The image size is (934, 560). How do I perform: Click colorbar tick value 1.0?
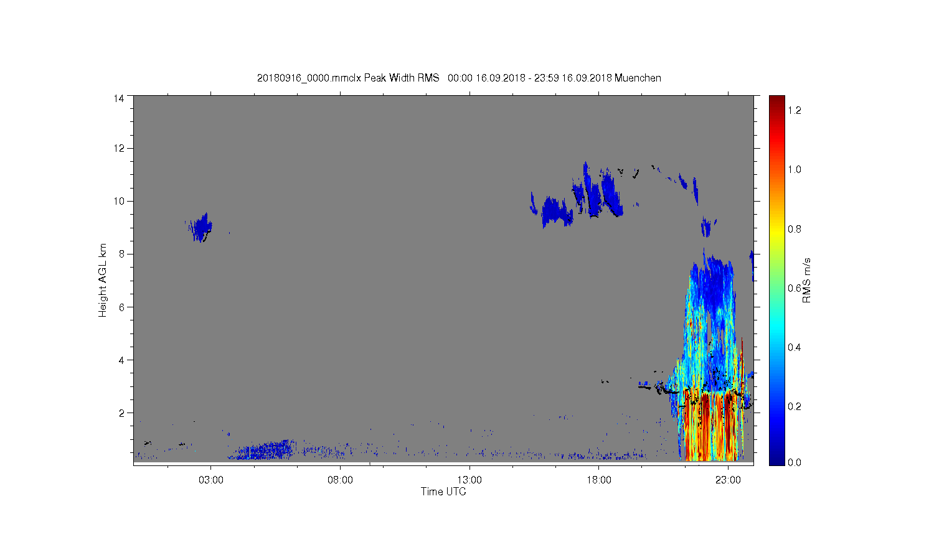pyautogui.click(x=795, y=169)
